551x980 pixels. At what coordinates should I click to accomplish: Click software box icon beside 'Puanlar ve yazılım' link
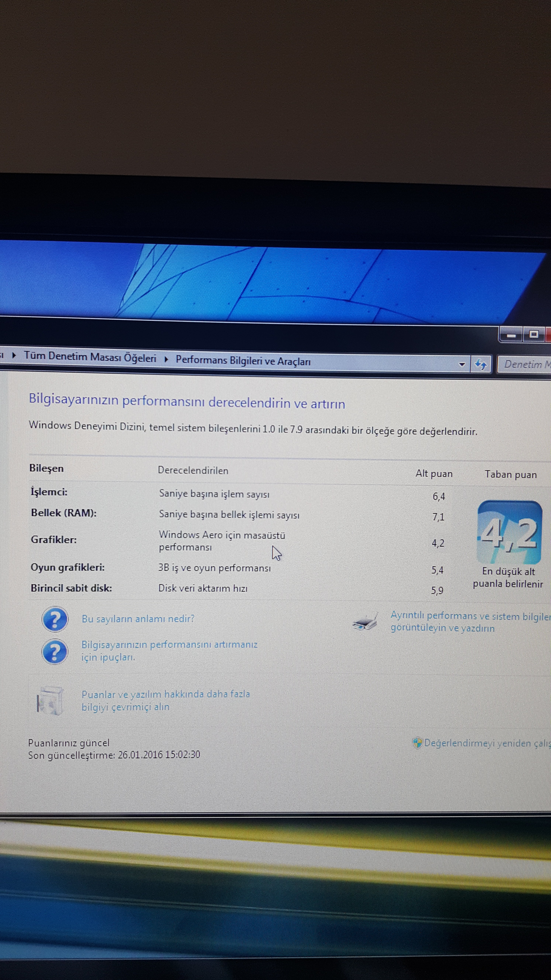click(x=50, y=701)
